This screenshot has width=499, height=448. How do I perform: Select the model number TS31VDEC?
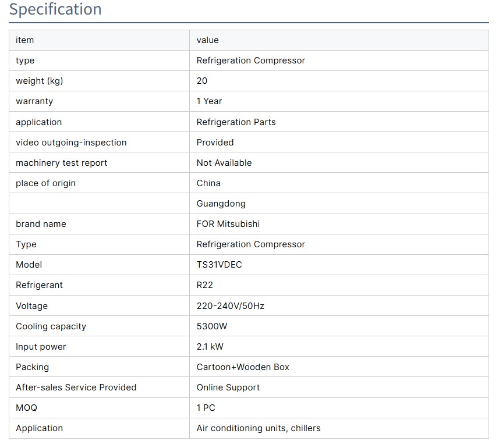pyautogui.click(x=219, y=265)
